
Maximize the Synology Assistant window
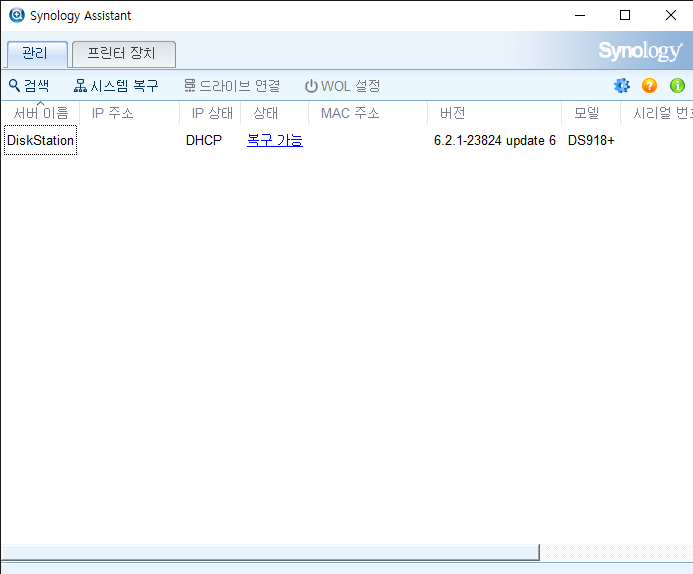pos(625,15)
